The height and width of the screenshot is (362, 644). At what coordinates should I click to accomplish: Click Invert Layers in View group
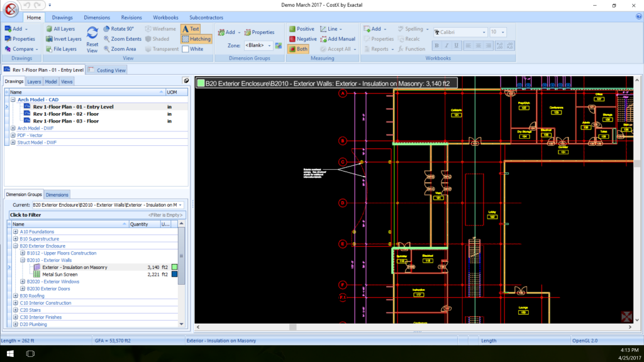(64, 39)
